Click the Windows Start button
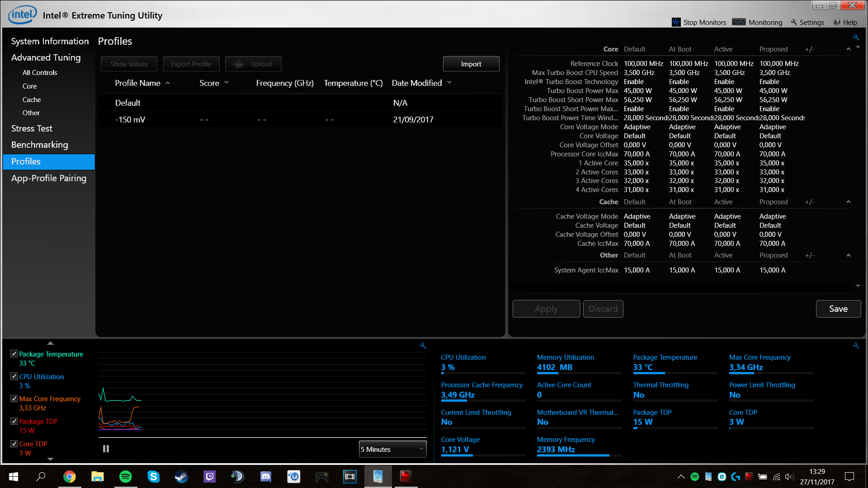This screenshot has width=868, height=488. tap(14, 476)
